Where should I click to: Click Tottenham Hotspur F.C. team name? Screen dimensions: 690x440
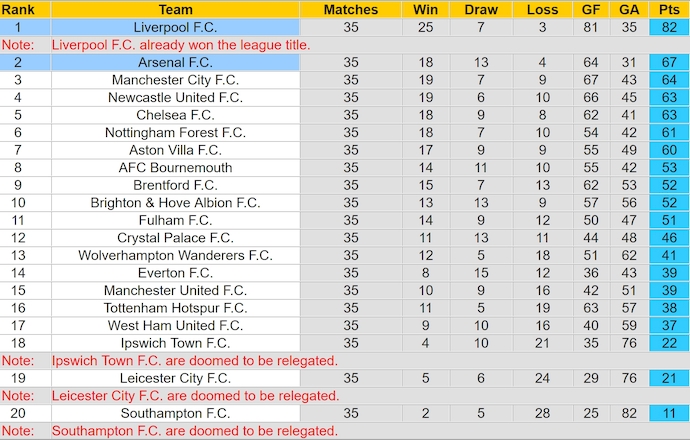pos(175,307)
